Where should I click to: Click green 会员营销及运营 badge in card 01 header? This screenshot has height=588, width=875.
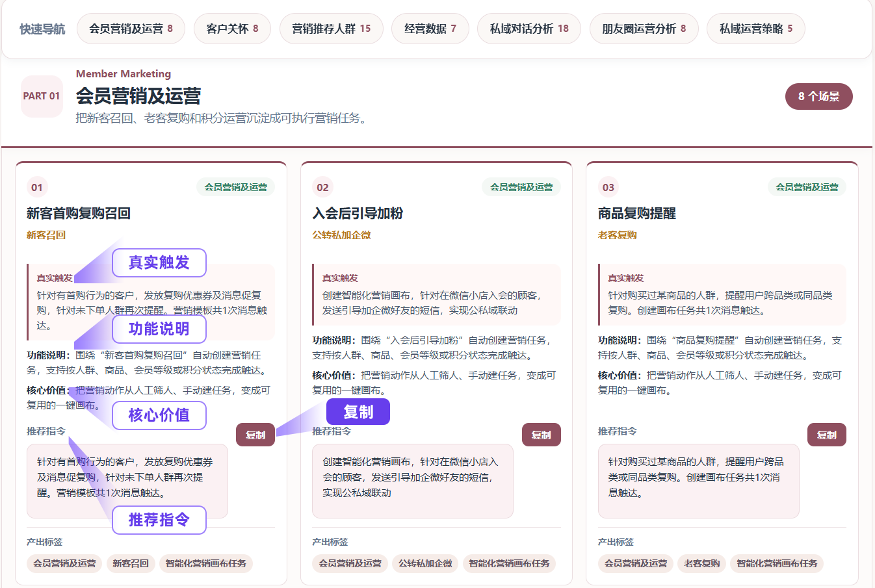(235, 187)
